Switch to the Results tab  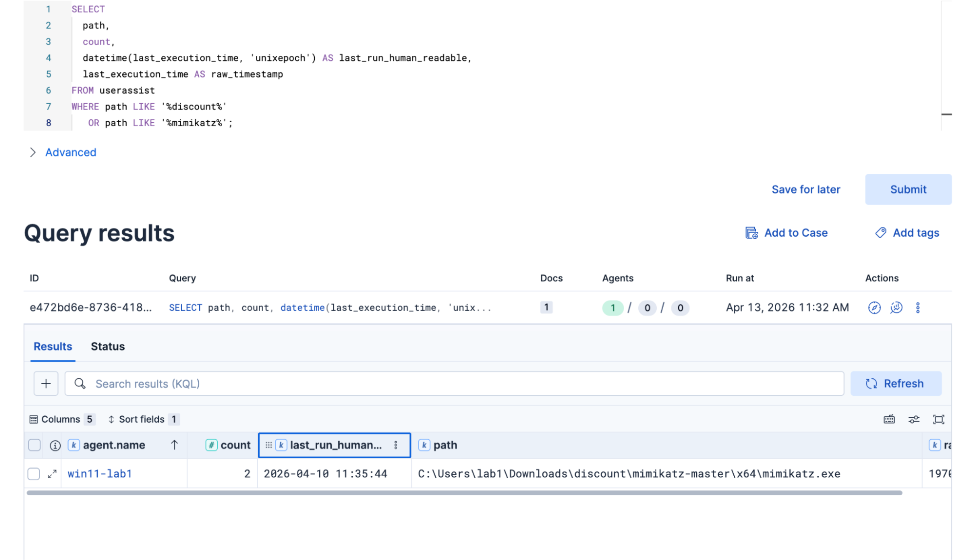pos(53,347)
